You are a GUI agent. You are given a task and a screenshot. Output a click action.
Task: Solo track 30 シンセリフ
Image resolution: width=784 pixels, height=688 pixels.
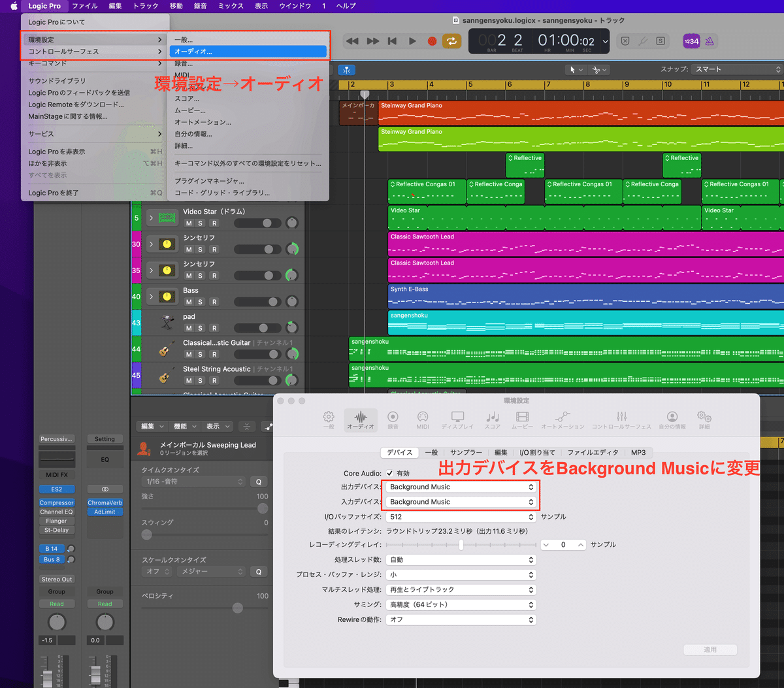point(201,250)
